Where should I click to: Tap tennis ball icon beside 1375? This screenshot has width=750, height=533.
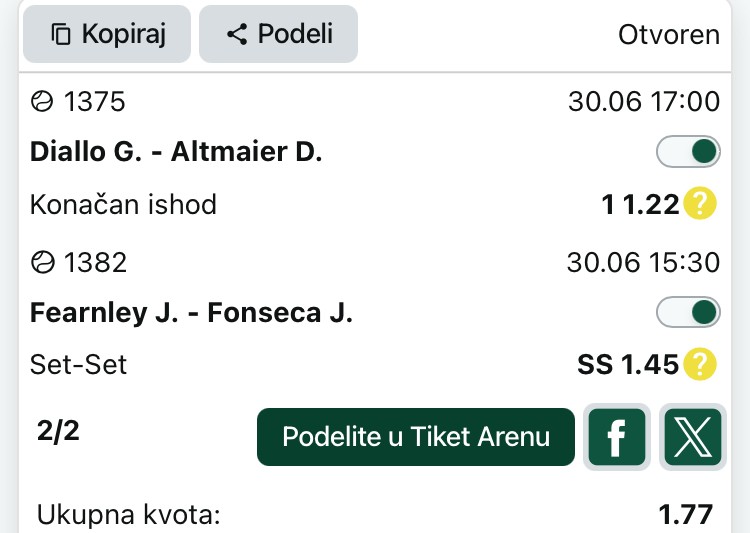click(42, 101)
